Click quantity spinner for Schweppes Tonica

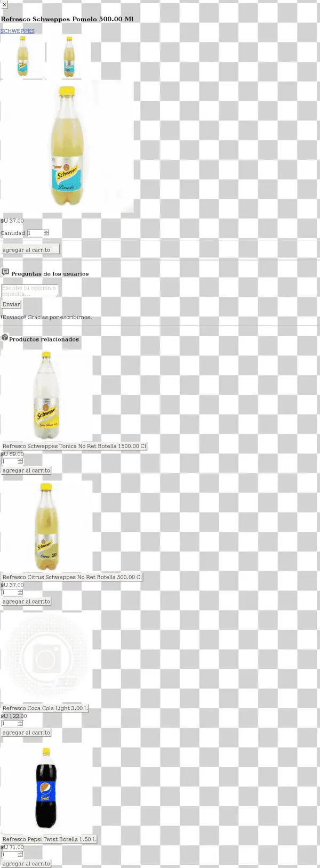click(20, 461)
